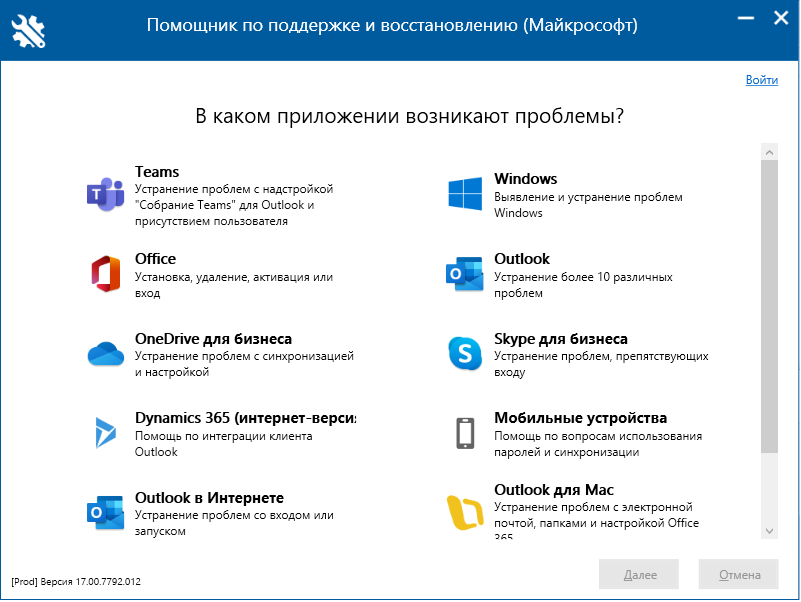Click description 'Помощь по вопросам использования паролей'
This screenshot has width=801, height=602.
click(x=598, y=444)
